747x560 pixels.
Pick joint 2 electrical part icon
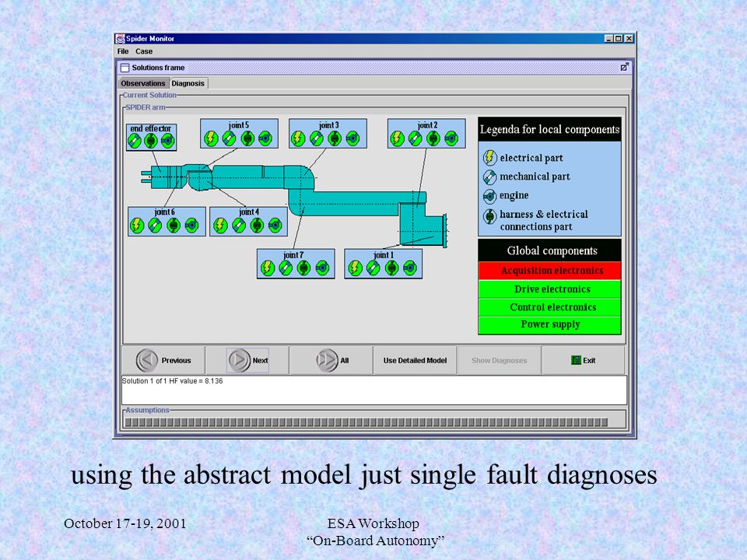tap(397, 138)
